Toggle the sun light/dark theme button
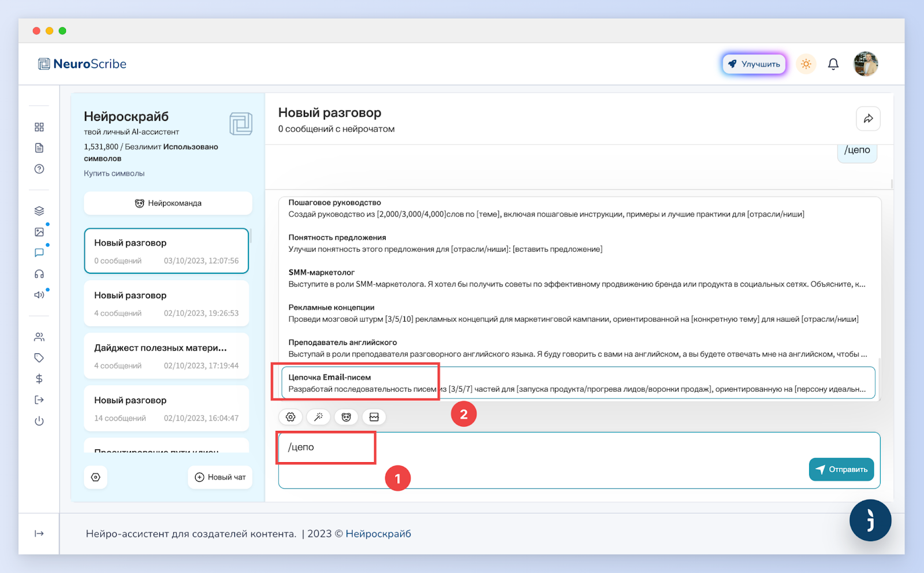 click(x=806, y=64)
